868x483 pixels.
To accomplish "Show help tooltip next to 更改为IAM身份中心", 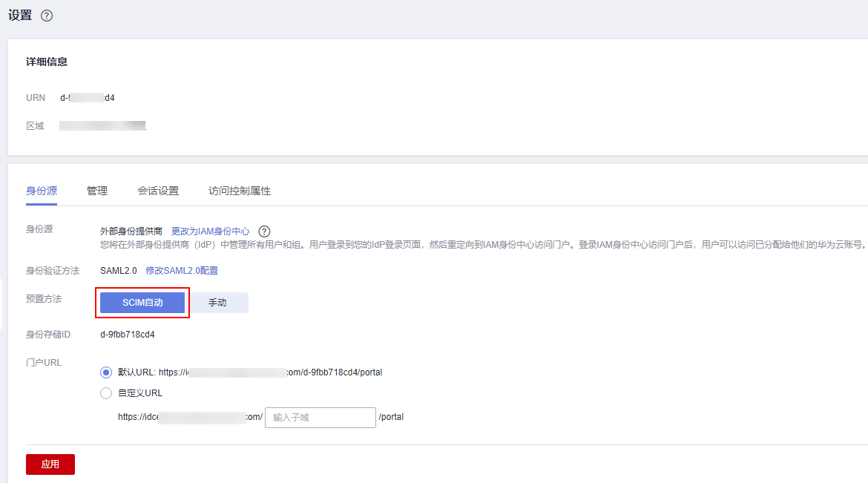I will [x=265, y=231].
